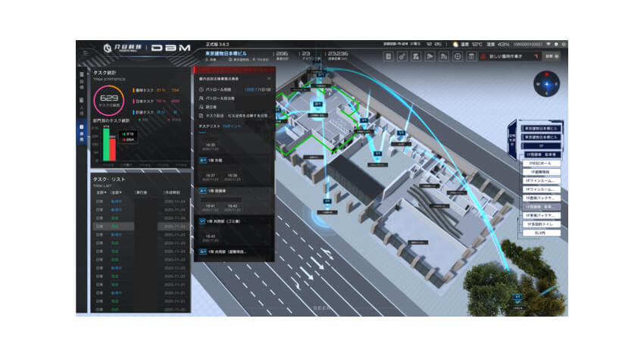
Task: Click the 新しい臨時作業 notification bar
Action: (510, 57)
